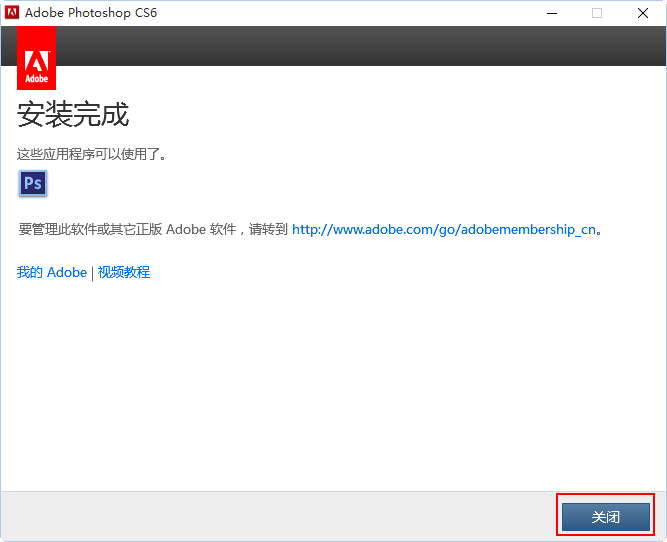
Task: Open the 视频教程 video tutorials link
Action: 124,272
